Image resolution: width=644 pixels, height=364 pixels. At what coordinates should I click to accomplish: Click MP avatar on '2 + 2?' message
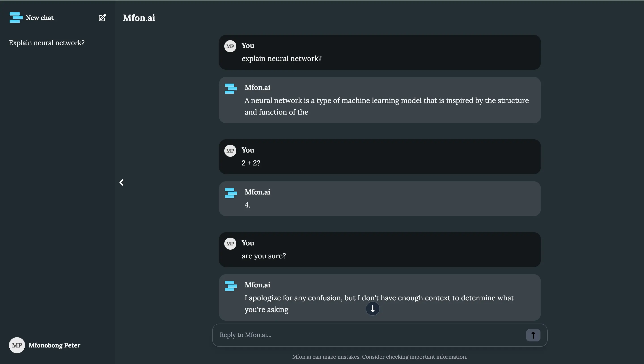tap(230, 151)
